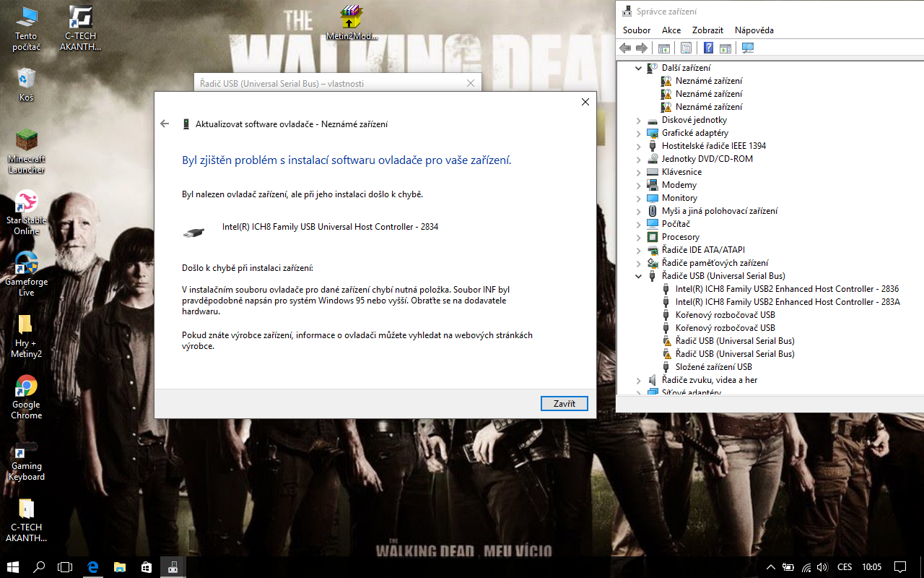Click the Zavřít button in the dialog
Image resolution: width=924 pixels, height=578 pixels.
[565, 404]
